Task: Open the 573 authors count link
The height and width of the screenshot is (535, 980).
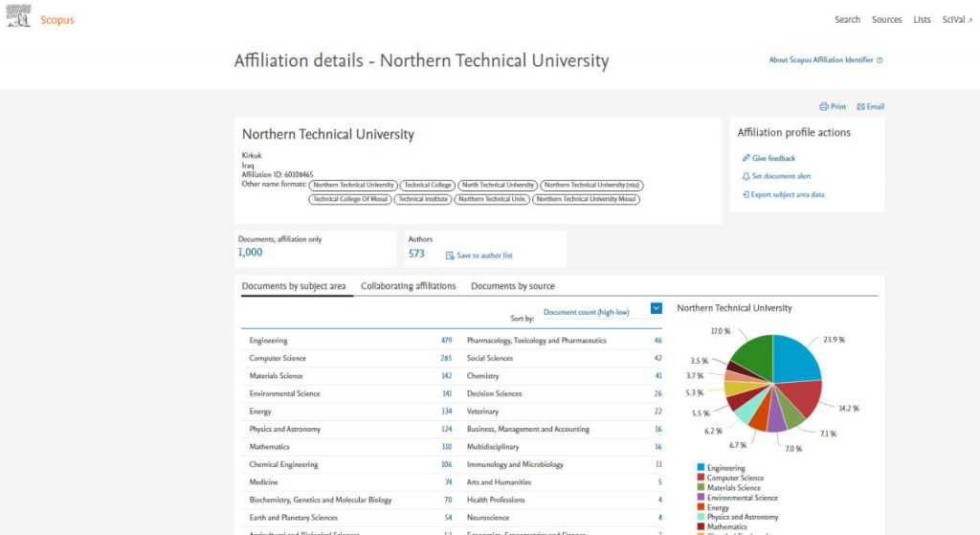Action: [416, 254]
